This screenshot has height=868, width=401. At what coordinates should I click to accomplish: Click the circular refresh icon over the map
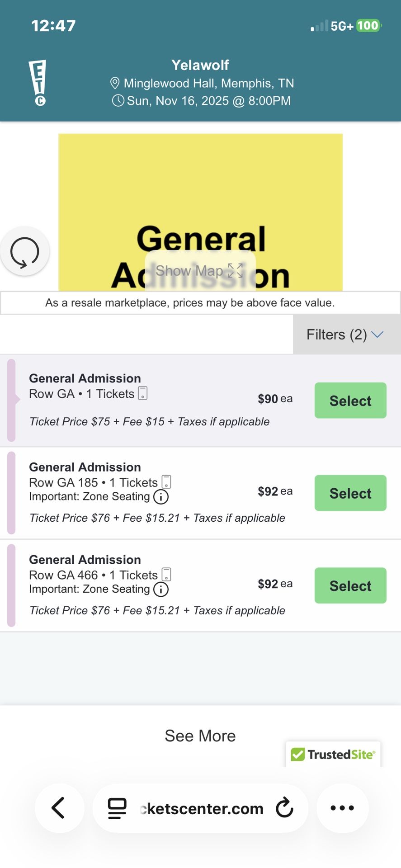click(x=25, y=251)
